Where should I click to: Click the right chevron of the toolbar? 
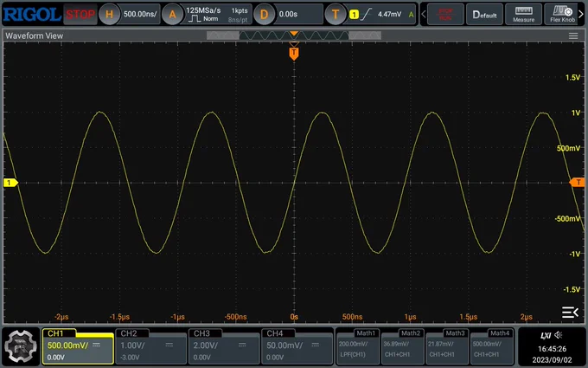pyautogui.click(x=581, y=14)
